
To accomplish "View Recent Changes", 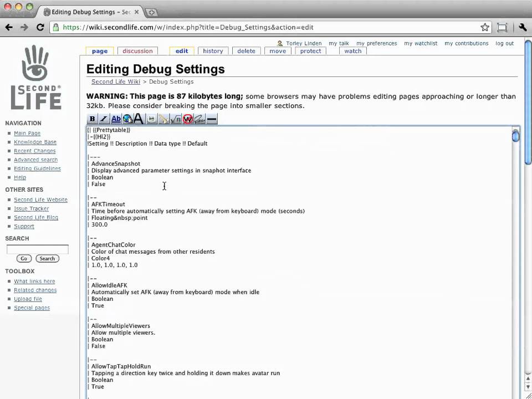I will coord(34,151).
